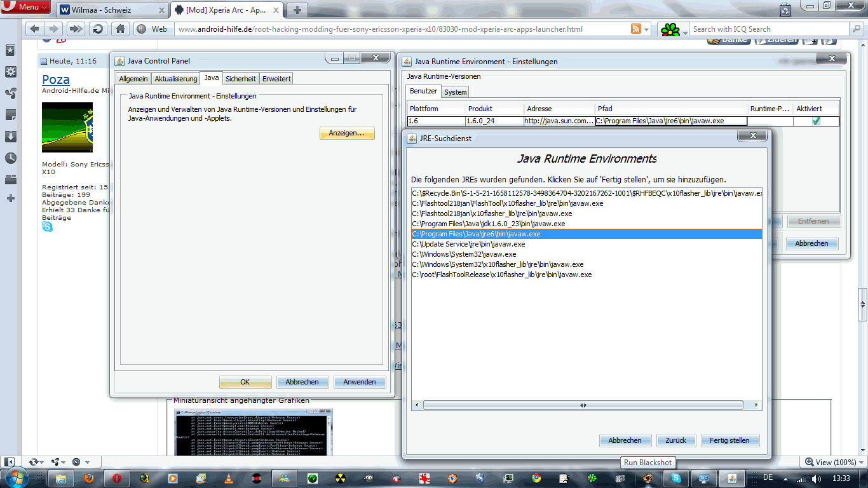Click the RSS feed icon in address bar
Image resolution: width=868 pixels, height=488 pixels.
click(635, 29)
